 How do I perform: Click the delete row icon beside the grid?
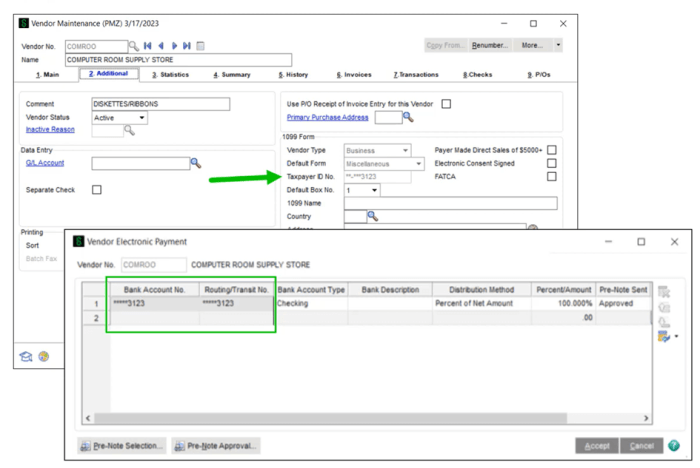(x=664, y=292)
